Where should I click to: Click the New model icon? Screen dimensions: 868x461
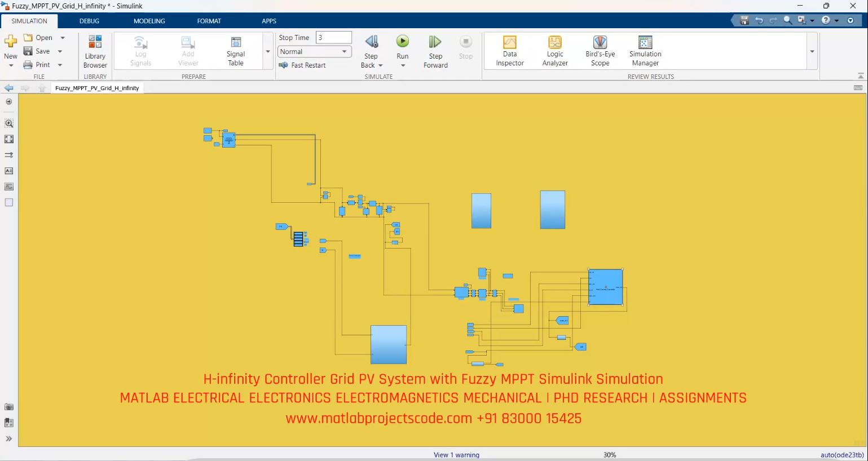[11, 42]
